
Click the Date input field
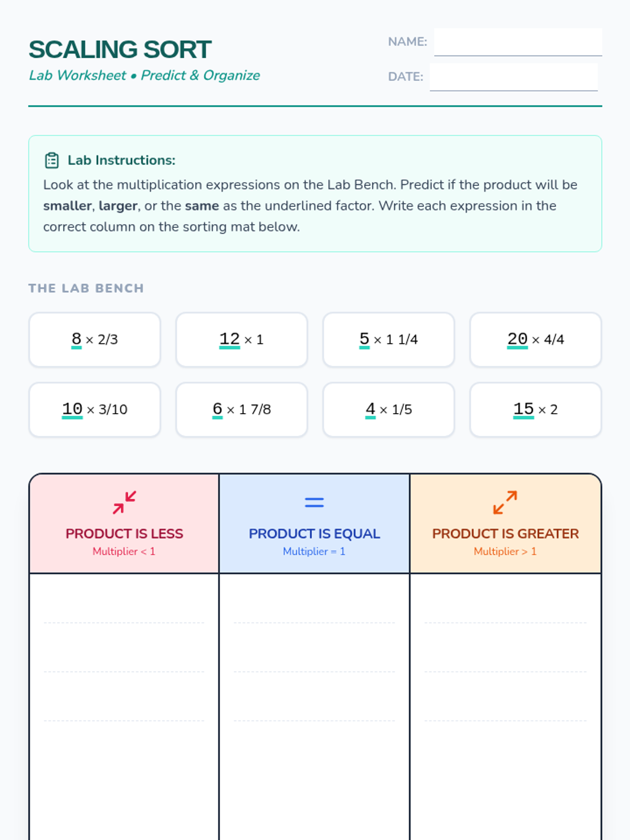[x=513, y=77]
